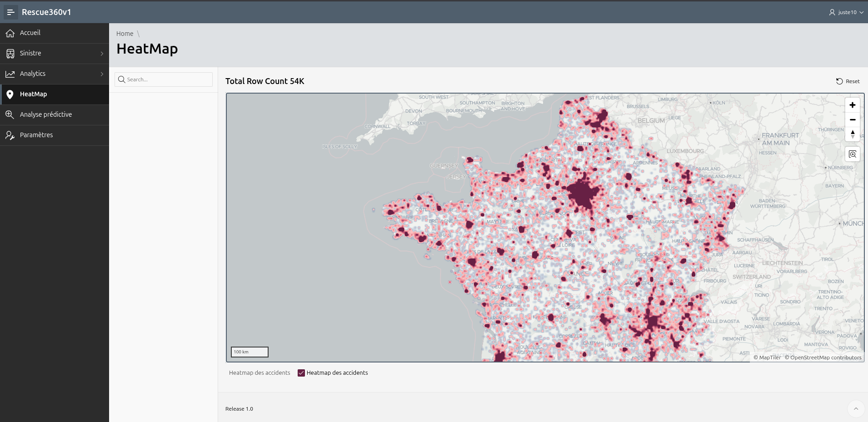Screen dimensions: 868x422
Task: Select the Analytics menu entry
Action: click(x=33, y=74)
